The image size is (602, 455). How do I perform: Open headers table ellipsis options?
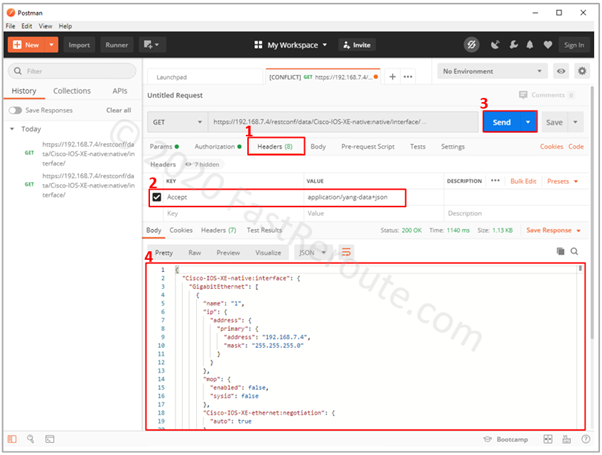point(495,180)
